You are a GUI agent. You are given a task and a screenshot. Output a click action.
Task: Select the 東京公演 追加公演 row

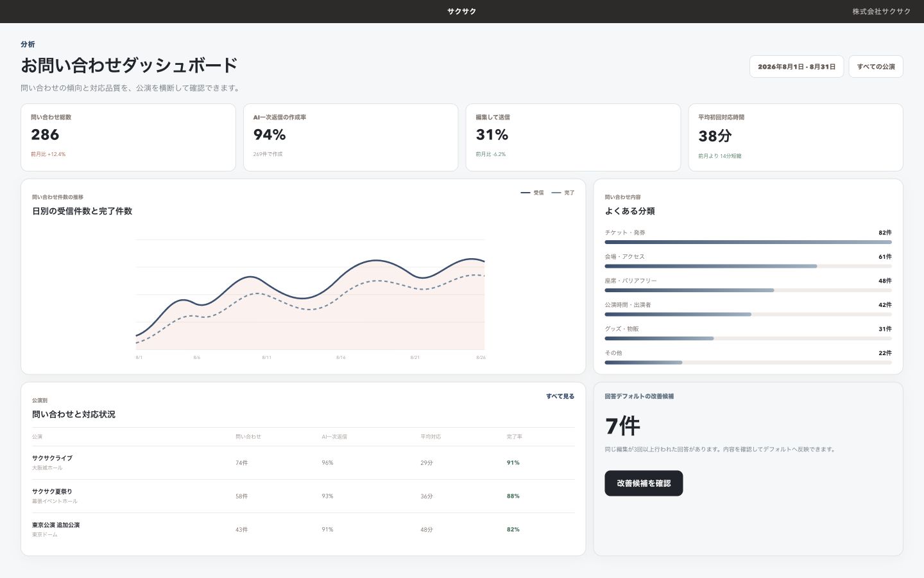[x=304, y=530]
